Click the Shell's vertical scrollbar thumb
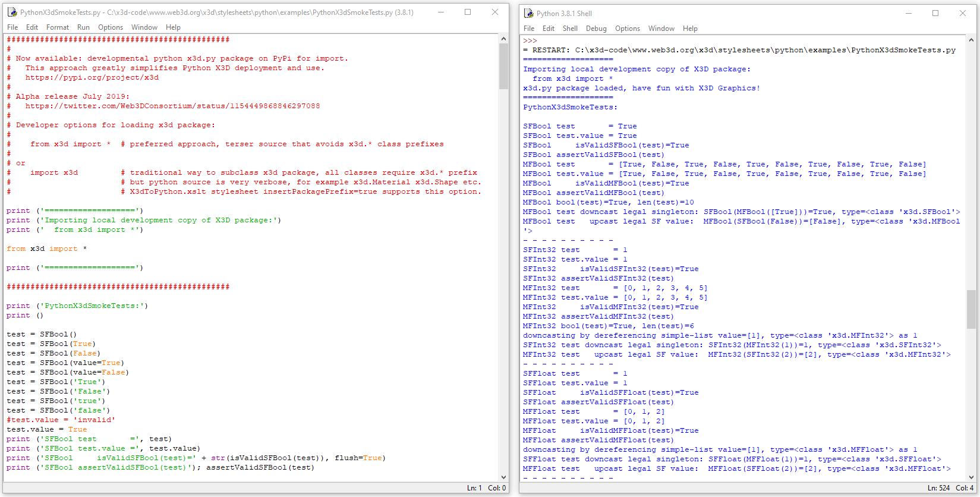The height and width of the screenshot is (497, 980). coord(971,309)
